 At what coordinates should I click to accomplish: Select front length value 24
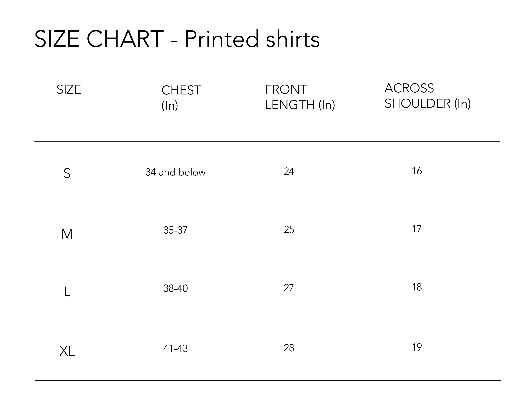point(289,171)
